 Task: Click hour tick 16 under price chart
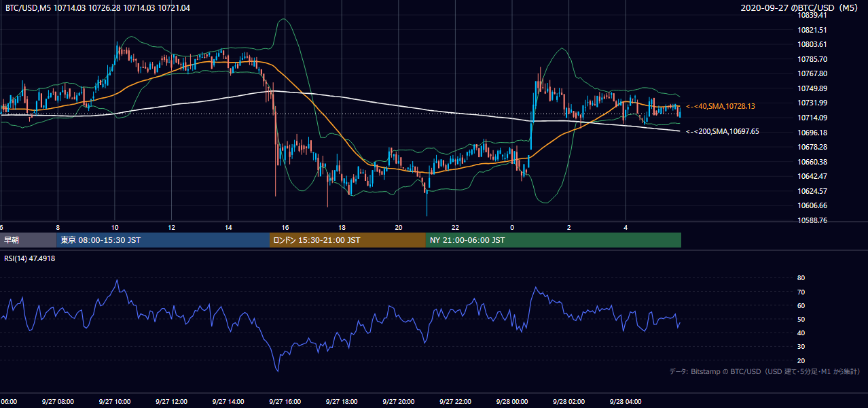point(285,228)
